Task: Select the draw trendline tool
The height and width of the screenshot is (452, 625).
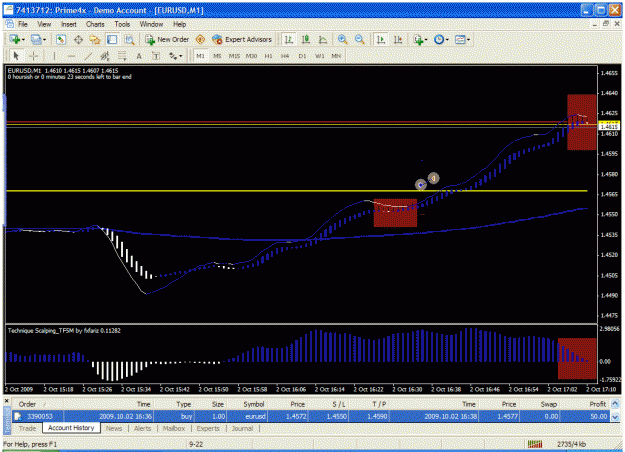Action: click(88, 56)
